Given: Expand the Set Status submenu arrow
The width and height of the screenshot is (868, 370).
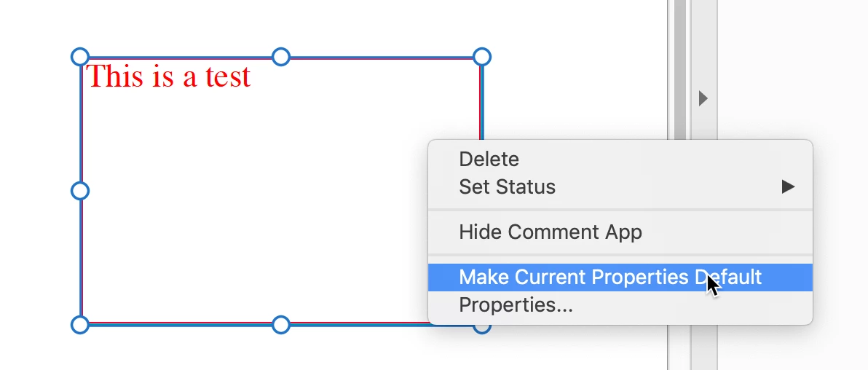Looking at the screenshot, I should (788, 186).
